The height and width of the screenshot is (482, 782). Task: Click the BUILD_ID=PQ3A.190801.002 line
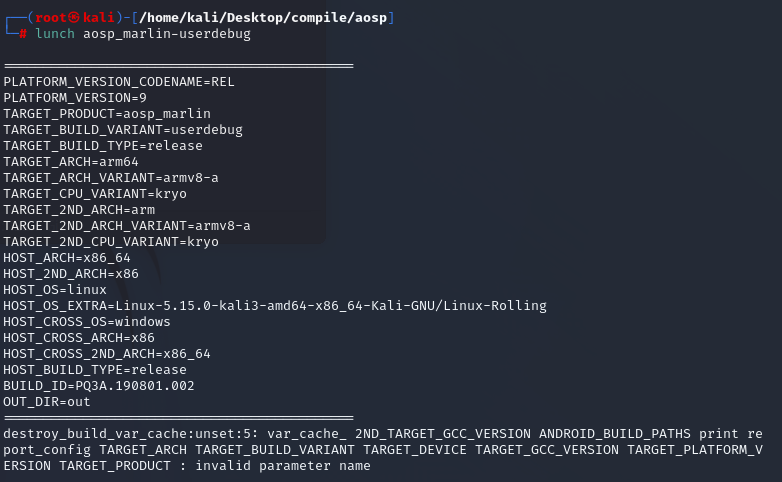(99, 386)
